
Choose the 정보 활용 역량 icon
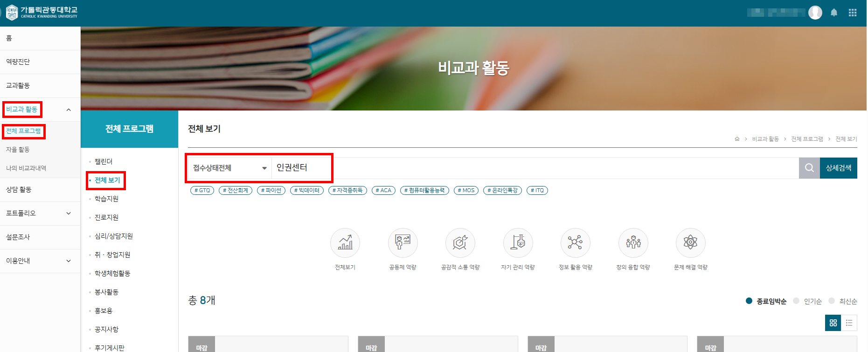click(575, 243)
